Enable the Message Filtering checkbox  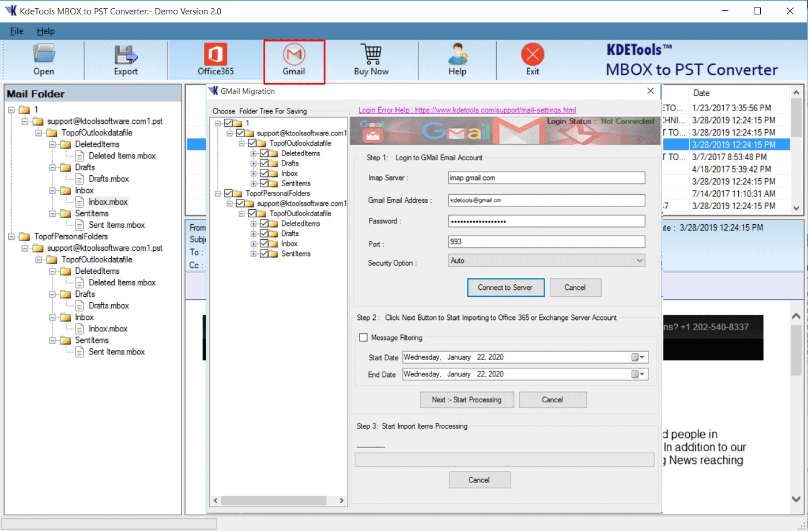tap(364, 338)
